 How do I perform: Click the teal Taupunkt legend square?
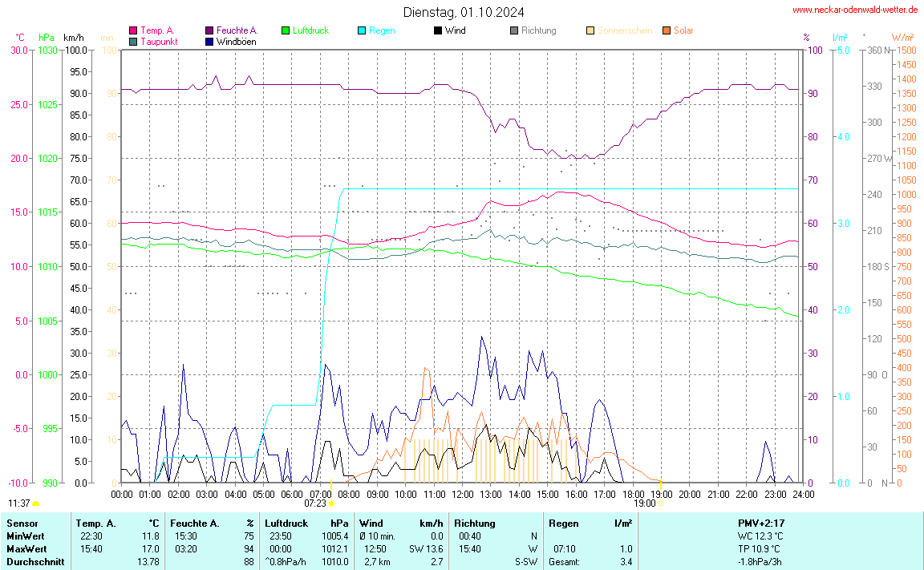[x=133, y=41]
